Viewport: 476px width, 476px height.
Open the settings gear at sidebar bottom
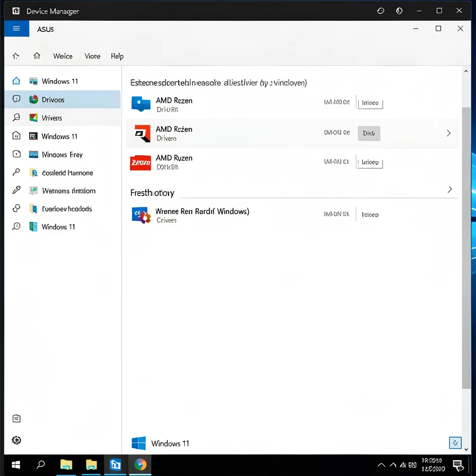click(16, 440)
